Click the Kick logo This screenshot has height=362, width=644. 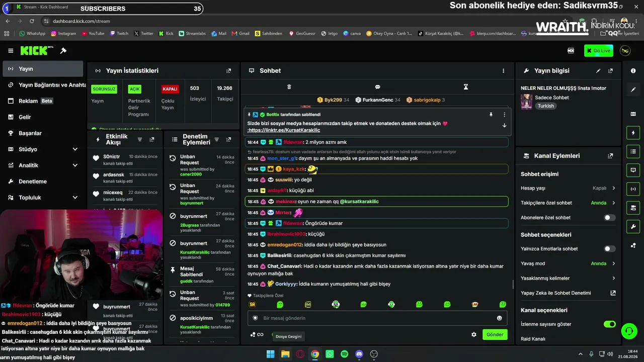point(37,51)
